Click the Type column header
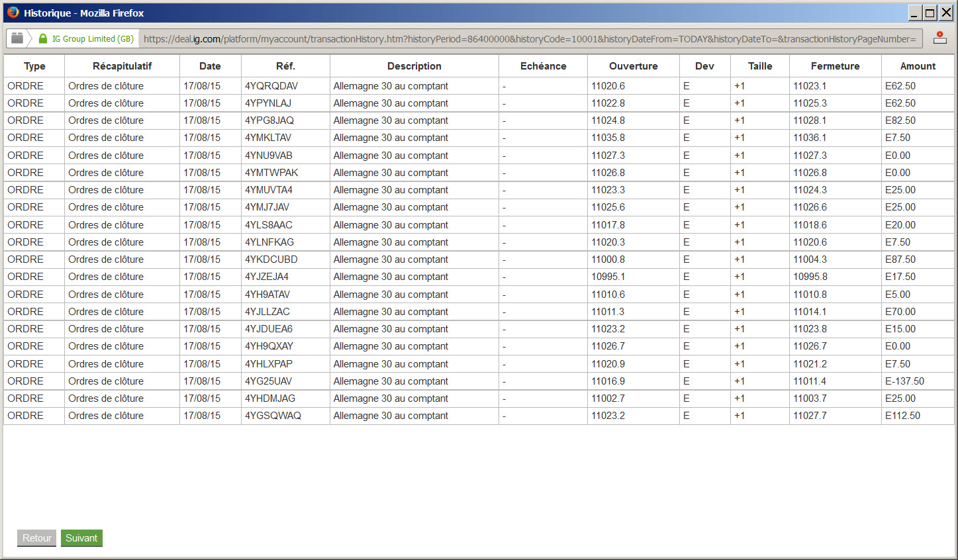Image resolution: width=958 pixels, height=560 pixels. 34,66
